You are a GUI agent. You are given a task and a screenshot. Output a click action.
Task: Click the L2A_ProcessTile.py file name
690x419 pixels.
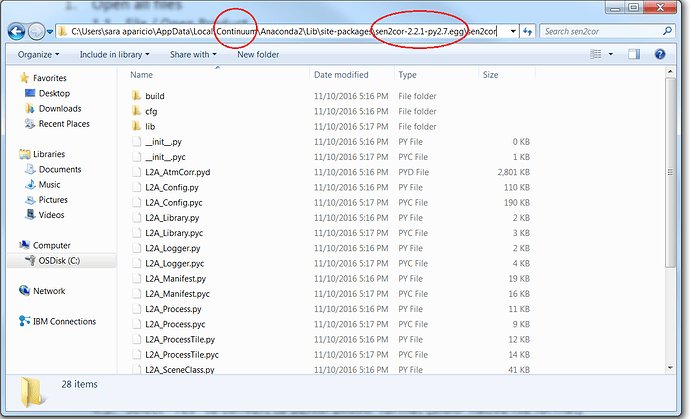(x=180, y=339)
